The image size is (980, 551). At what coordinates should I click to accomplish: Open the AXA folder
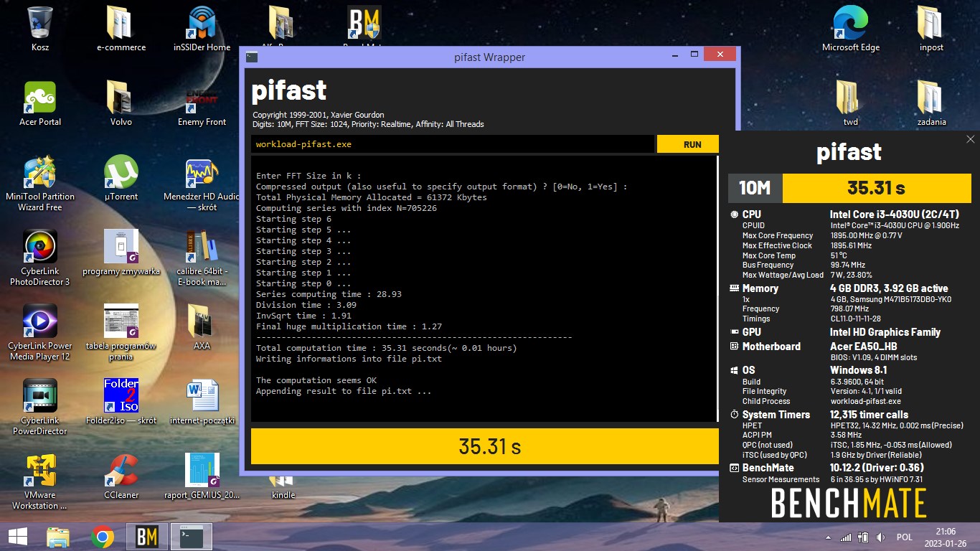(202, 328)
